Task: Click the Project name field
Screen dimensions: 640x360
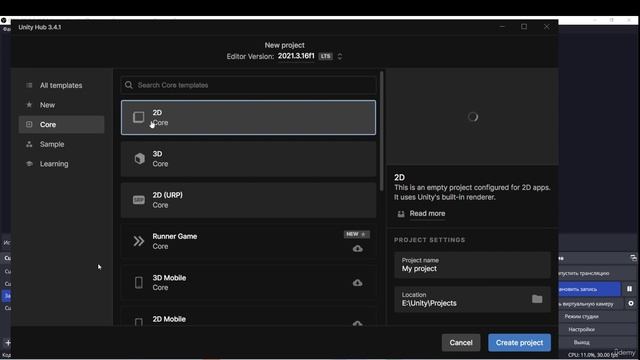Action: pyautogui.click(x=472, y=265)
